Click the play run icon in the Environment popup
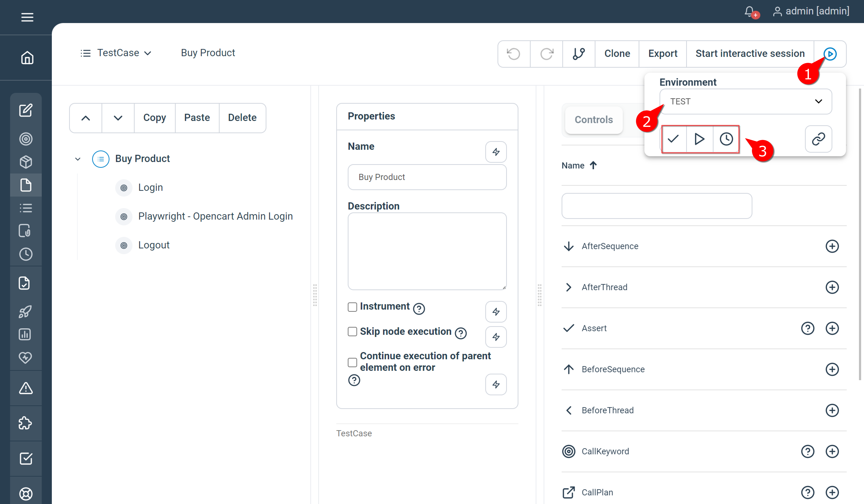 (699, 139)
